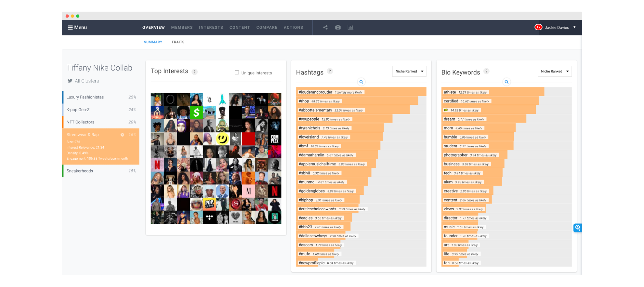Click the Twitter bird icon beside All Clusters

coord(70,81)
